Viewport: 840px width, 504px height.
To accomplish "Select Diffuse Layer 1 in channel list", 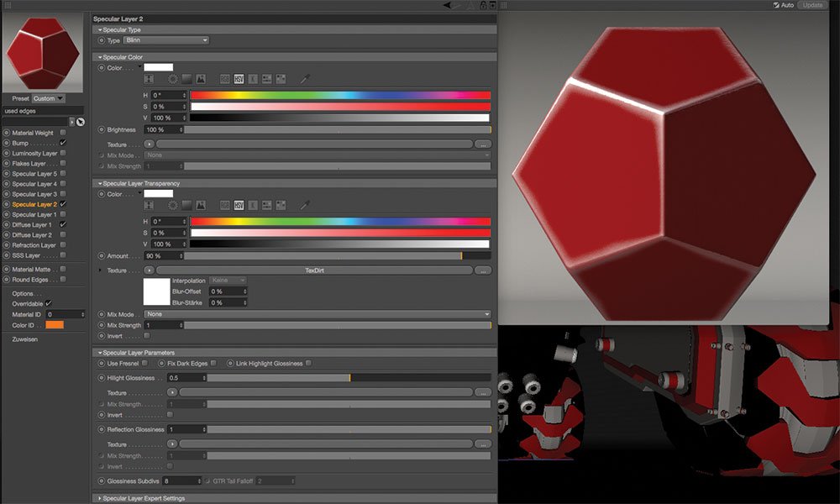I will (32, 225).
